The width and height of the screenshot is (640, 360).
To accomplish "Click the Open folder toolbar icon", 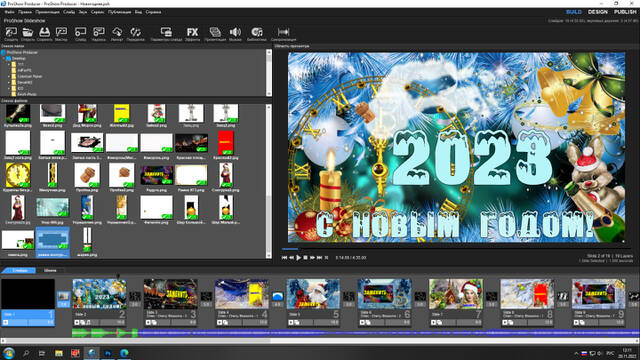I will 28,34.
